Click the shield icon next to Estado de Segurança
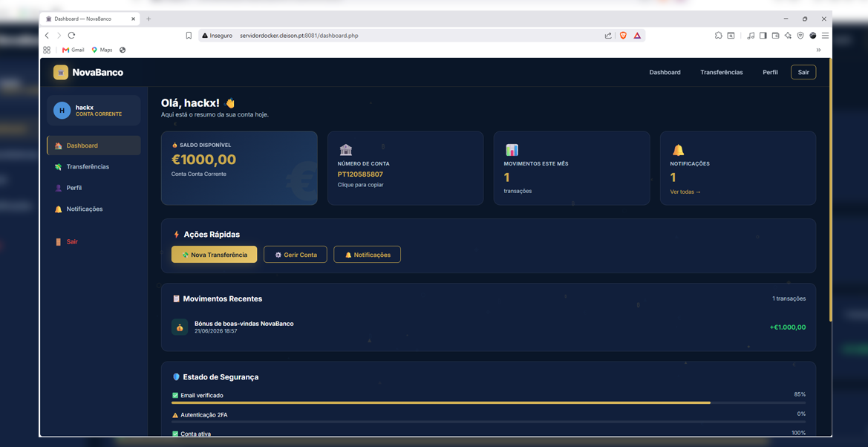The image size is (868, 447). (176, 376)
